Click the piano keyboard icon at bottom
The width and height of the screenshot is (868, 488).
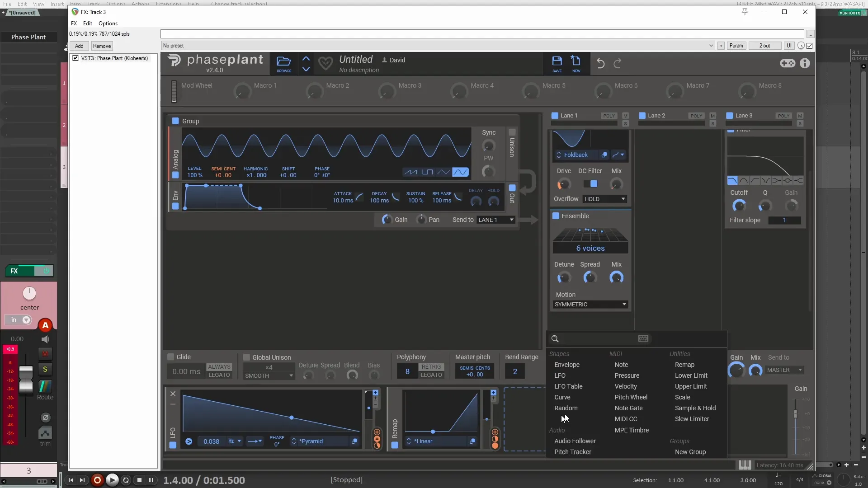coord(745,465)
